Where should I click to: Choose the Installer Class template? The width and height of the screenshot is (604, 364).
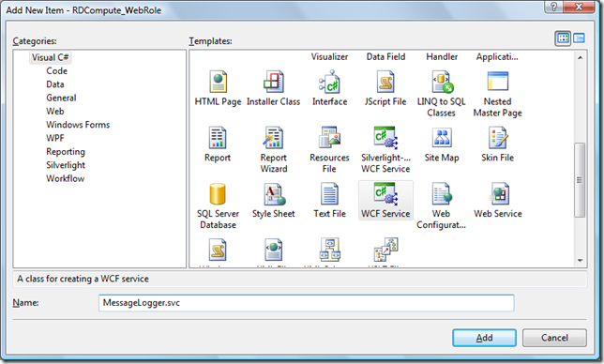point(274,88)
